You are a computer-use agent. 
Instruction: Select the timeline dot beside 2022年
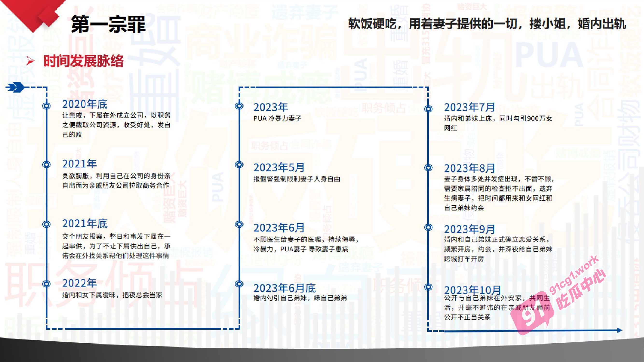point(47,284)
